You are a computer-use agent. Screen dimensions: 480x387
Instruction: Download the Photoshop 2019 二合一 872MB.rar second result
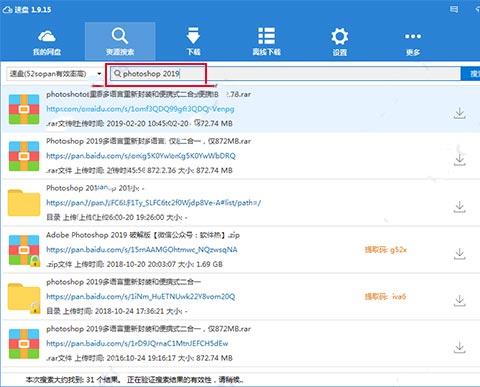pyautogui.click(x=460, y=160)
